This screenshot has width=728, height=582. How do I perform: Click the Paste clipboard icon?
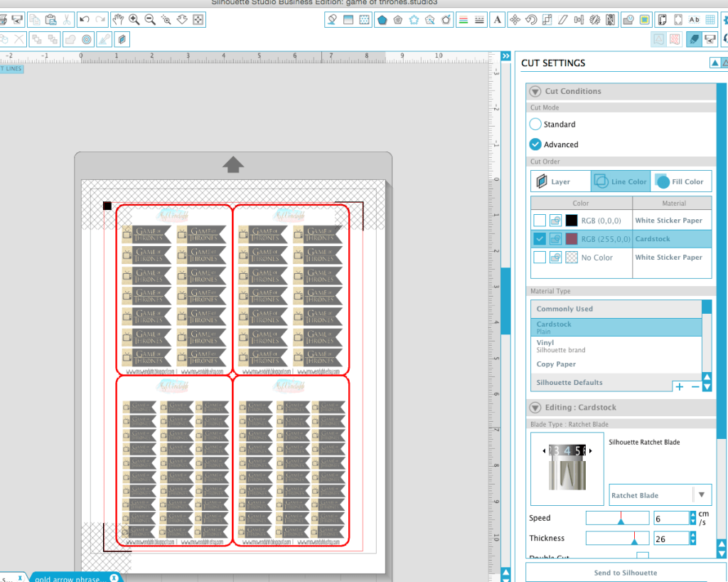[x=50, y=19]
